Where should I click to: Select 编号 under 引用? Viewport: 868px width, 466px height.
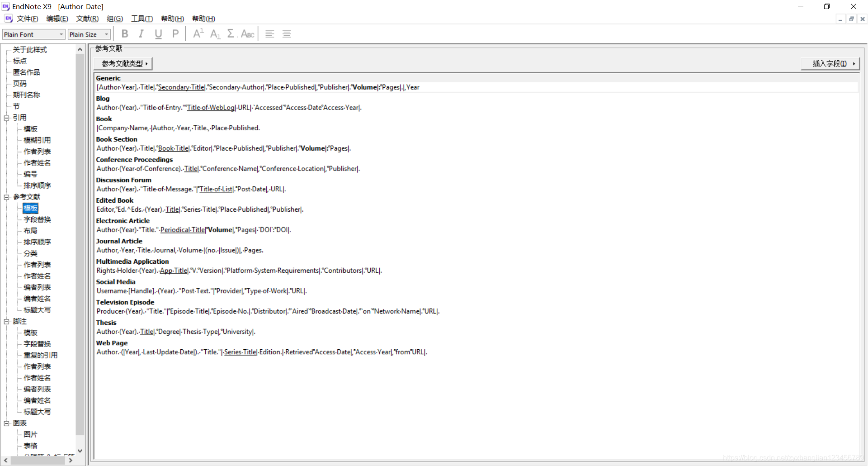coord(30,174)
